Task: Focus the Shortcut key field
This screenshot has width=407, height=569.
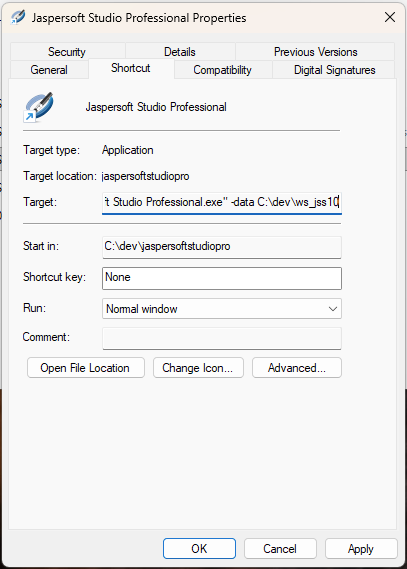Action: click(222, 278)
